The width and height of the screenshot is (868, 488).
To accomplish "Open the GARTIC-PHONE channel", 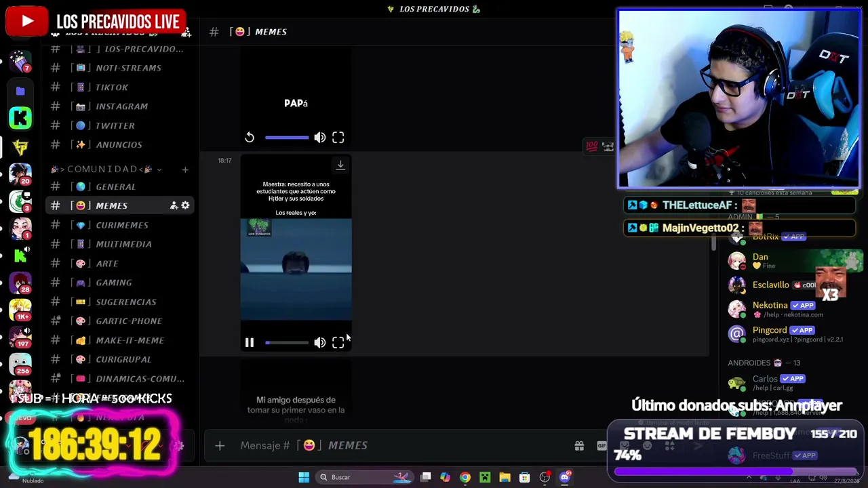I will tap(121, 321).
